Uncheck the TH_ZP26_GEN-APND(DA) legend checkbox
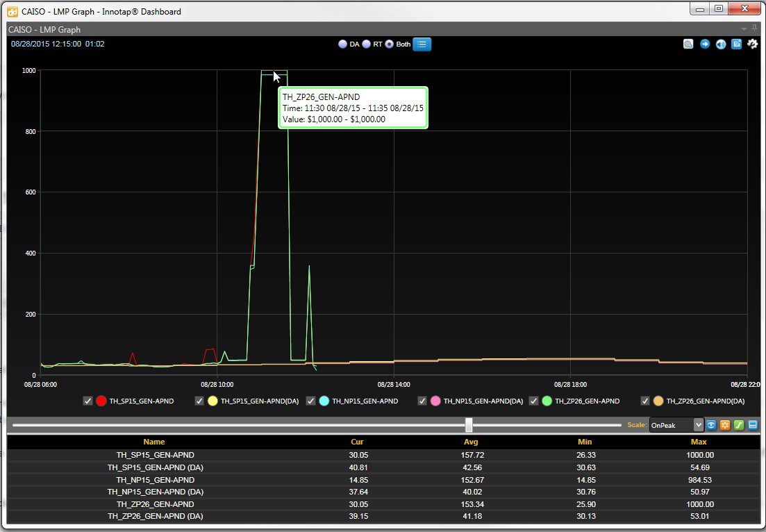766x532 pixels. click(645, 401)
